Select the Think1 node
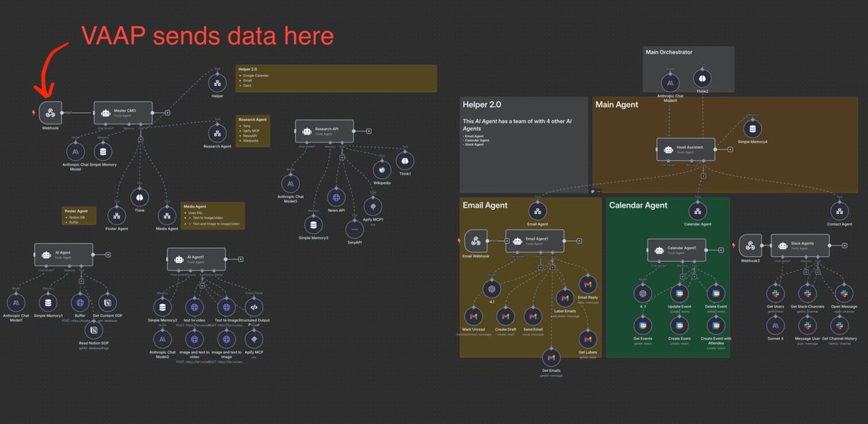 pyautogui.click(x=404, y=161)
